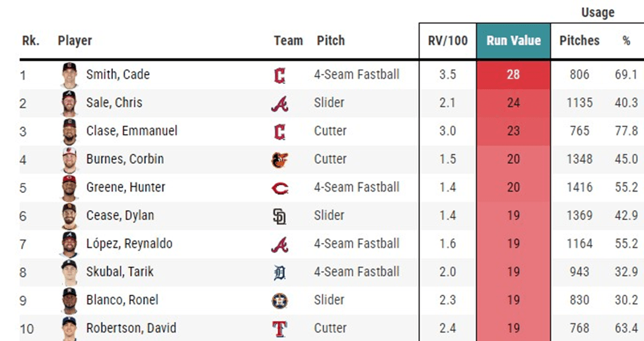Open Emmanuel Clase's player link
Viewport: 644px width, 341px height.
pyautogui.click(x=131, y=132)
